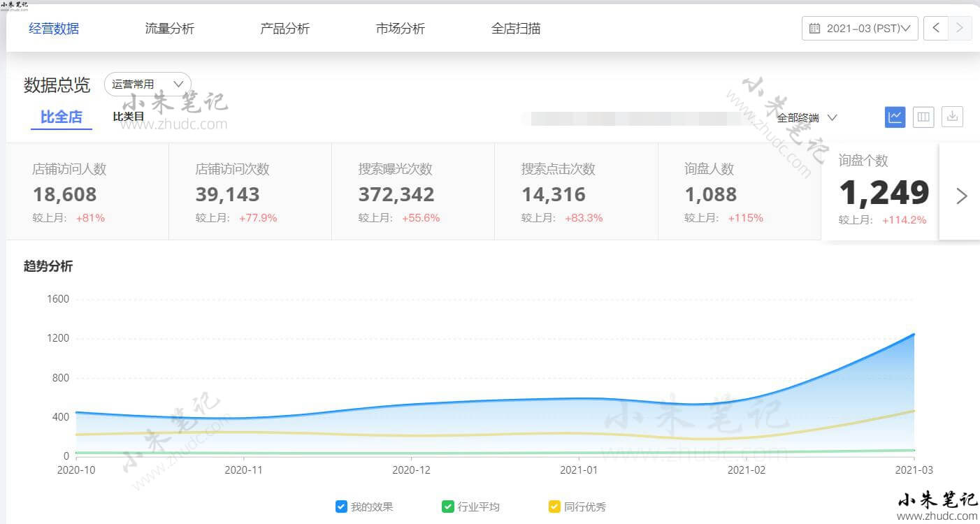Select the 店铺访问人数 metric card

[87, 192]
